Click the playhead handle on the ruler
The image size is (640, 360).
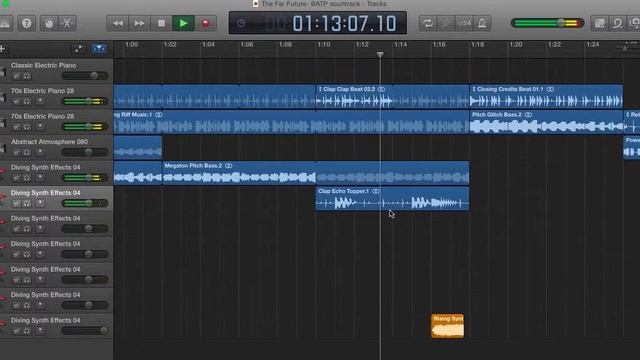tap(380, 54)
